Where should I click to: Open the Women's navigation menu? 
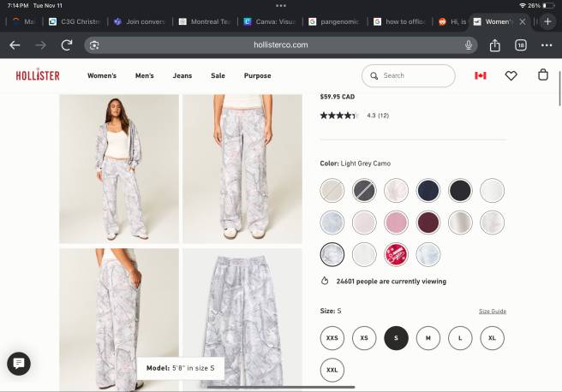pyautogui.click(x=102, y=75)
